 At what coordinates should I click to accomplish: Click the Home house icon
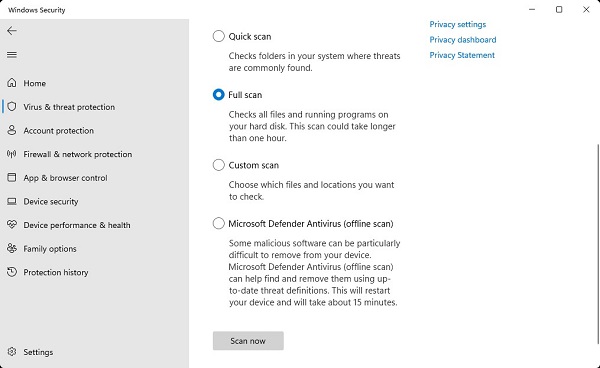point(12,83)
